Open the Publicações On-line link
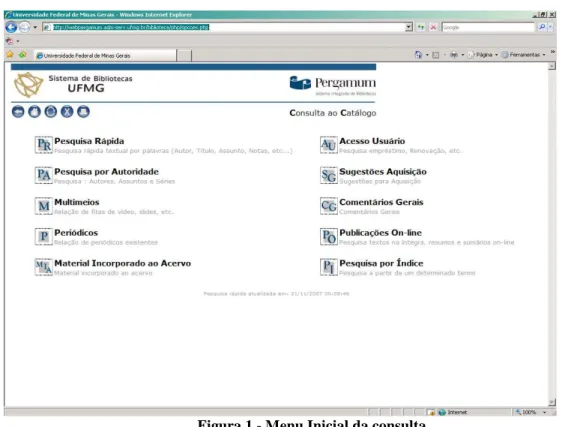This screenshot has width=565, height=427. tap(381, 233)
